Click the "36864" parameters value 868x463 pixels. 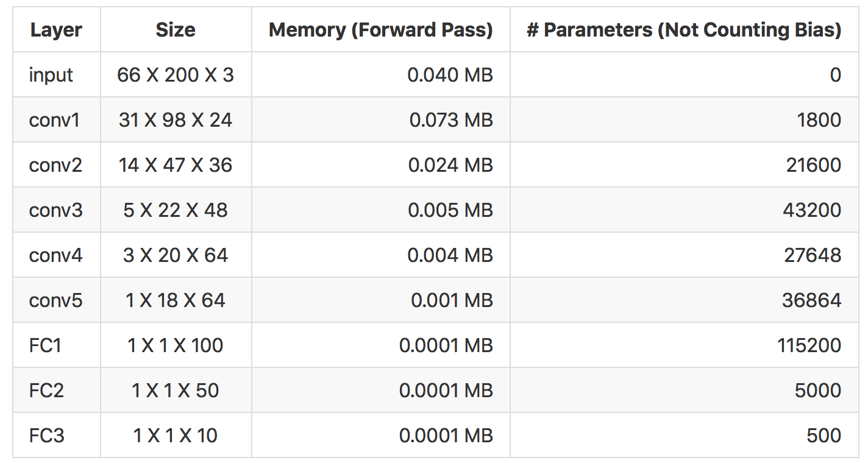pyautogui.click(x=812, y=300)
